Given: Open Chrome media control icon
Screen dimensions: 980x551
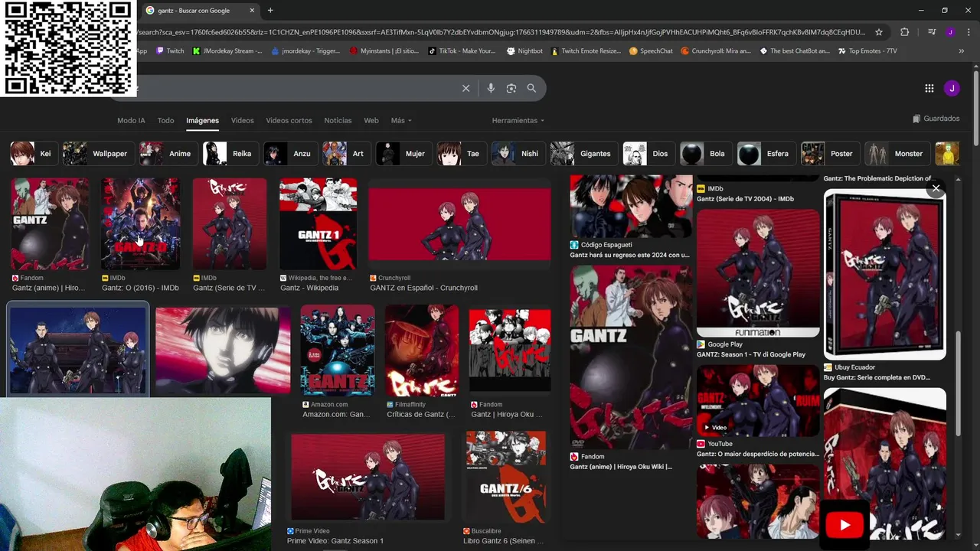Looking at the screenshot, I should (932, 32).
